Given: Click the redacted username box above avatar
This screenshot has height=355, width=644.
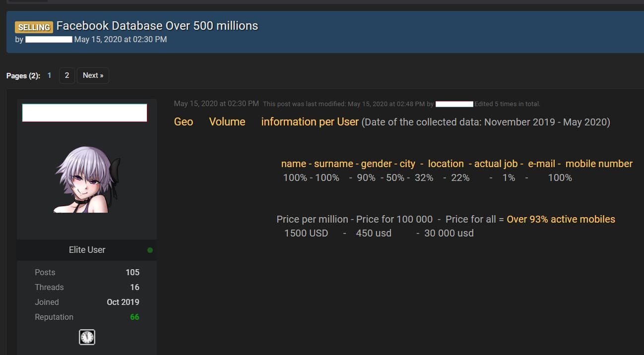Looking at the screenshot, I should click(85, 113).
